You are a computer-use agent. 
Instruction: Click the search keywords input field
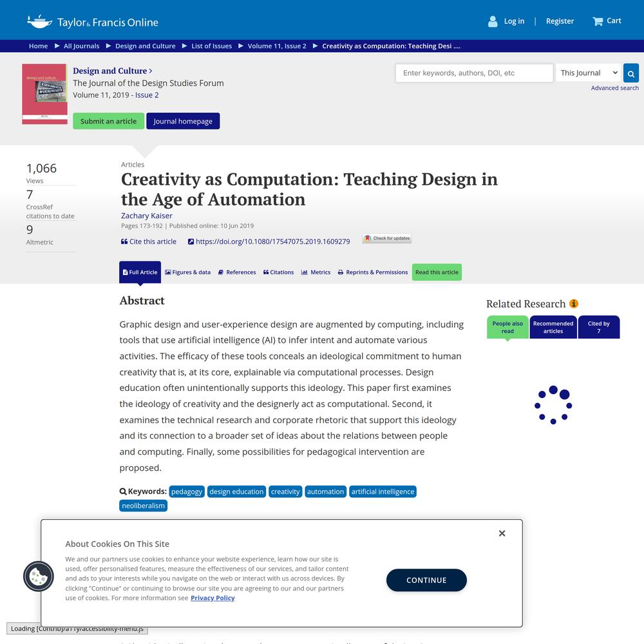click(474, 73)
